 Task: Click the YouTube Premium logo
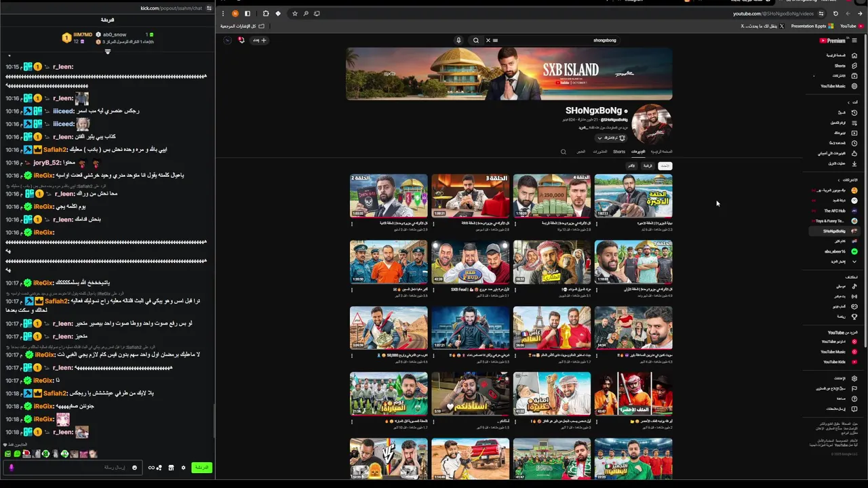pyautogui.click(x=833, y=41)
